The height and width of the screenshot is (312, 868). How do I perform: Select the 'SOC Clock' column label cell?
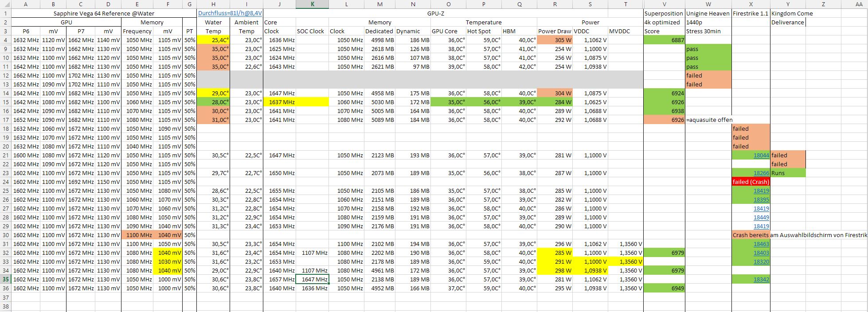(313, 31)
